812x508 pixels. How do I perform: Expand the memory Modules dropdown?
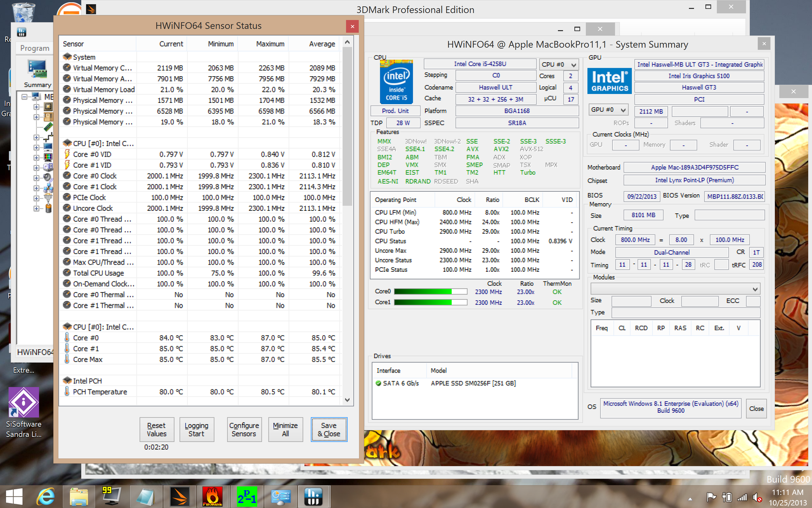[x=754, y=289]
